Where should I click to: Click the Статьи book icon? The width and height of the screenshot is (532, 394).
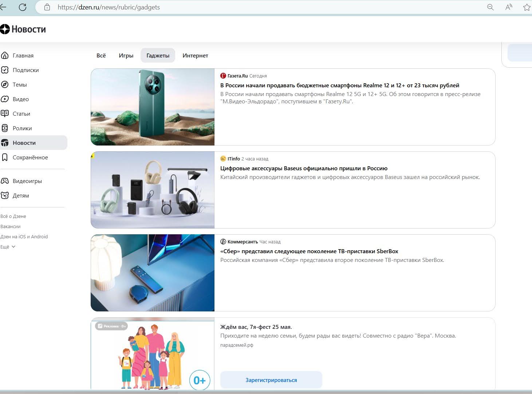point(5,114)
